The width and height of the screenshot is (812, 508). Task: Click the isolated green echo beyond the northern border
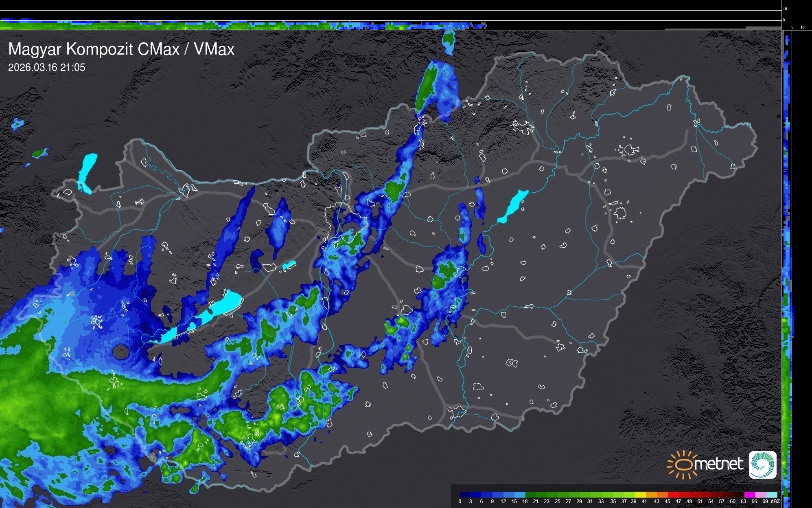[448, 40]
